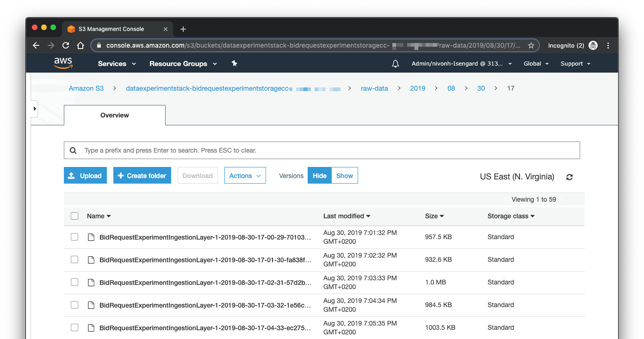Check the box for 17-00-29-70103 file

tap(74, 237)
